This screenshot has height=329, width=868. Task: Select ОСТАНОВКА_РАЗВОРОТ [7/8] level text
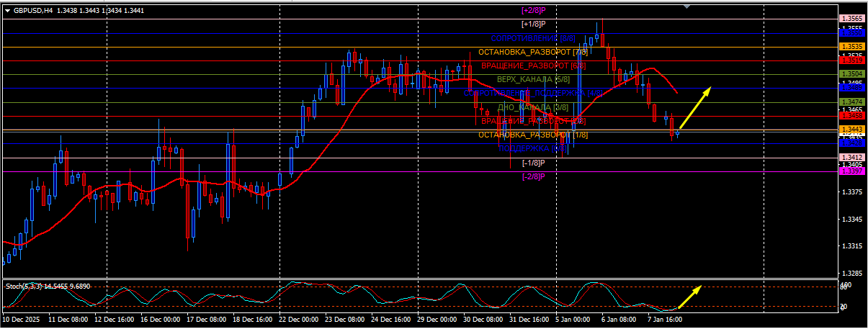pyautogui.click(x=533, y=53)
